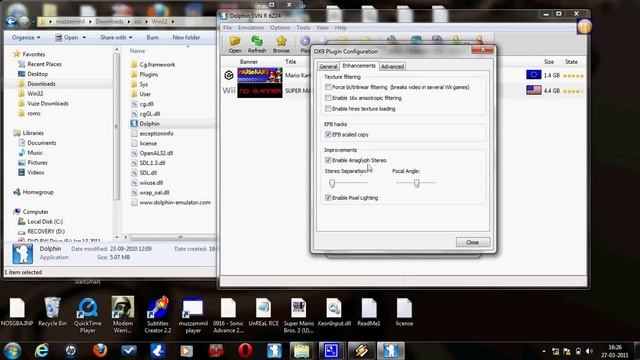The image size is (640, 360).
Task: Open the Tools menu in Dolphin
Action: 303,28
